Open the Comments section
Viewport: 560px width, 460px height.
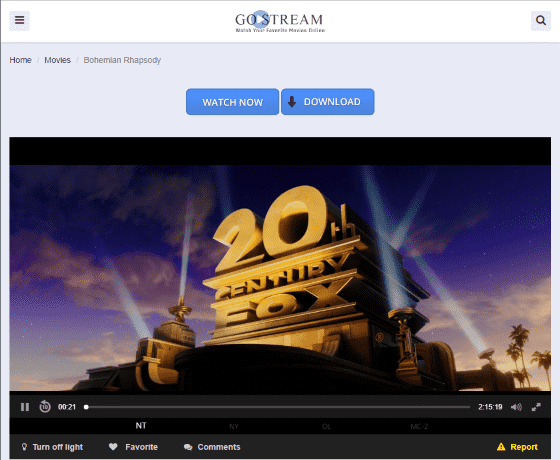(212, 447)
